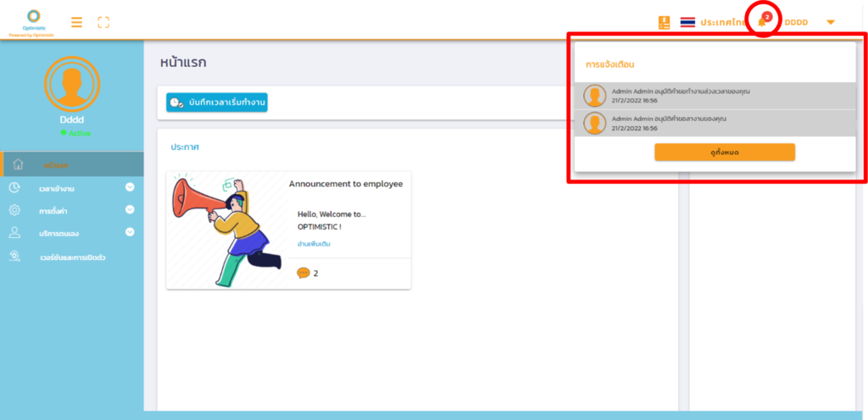This screenshot has width=868, height=420.
Task: Click the อ่านเพิ่มเติม link on announcement
Action: click(314, 244)
